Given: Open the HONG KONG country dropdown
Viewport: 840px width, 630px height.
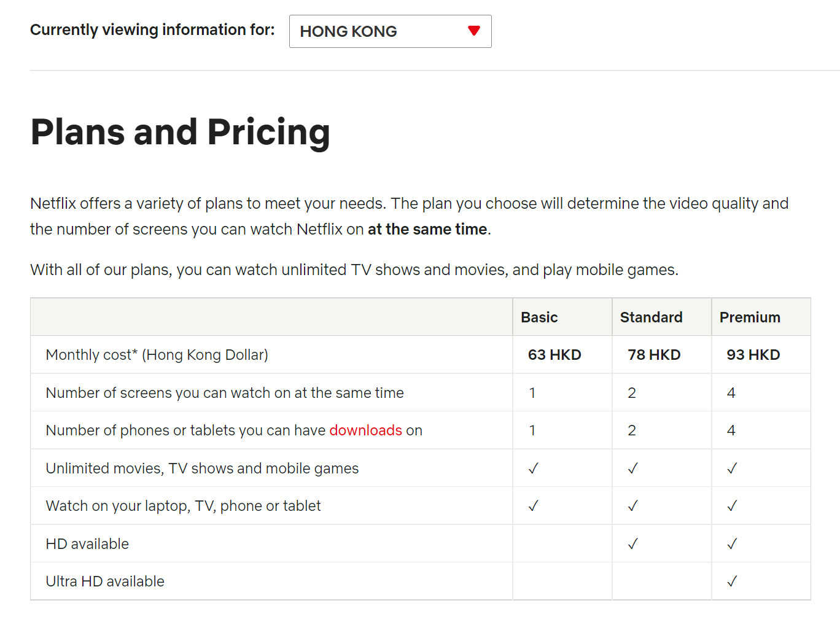Looking at the screenshot, I should pos(389,31).
